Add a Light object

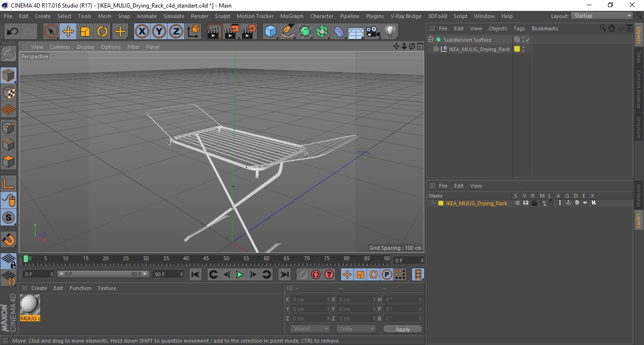click(390, 32)
